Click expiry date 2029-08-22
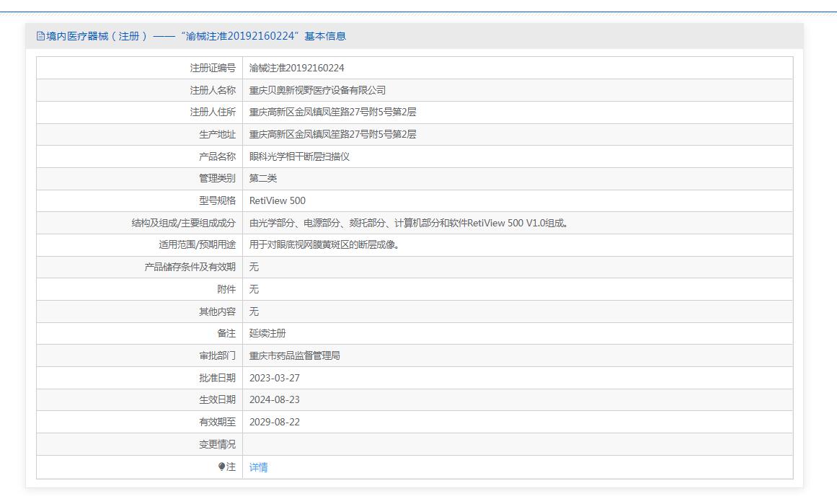837x504 pixels. pyautogui.click(x=275, y=422)
